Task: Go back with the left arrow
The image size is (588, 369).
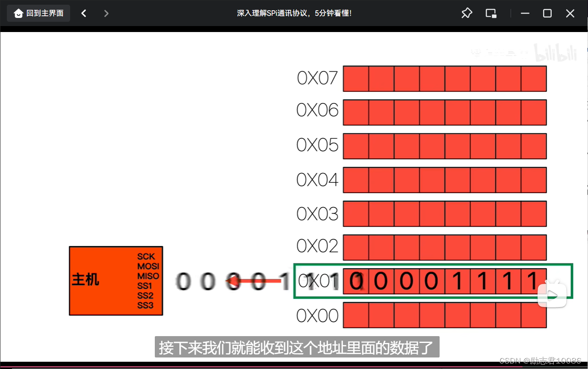Action: tap(84, 13)
